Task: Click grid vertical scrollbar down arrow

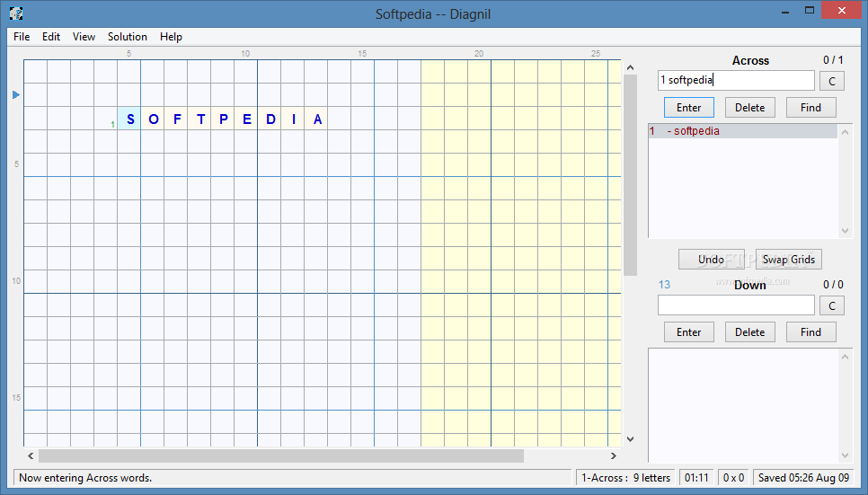Action: 630,439
